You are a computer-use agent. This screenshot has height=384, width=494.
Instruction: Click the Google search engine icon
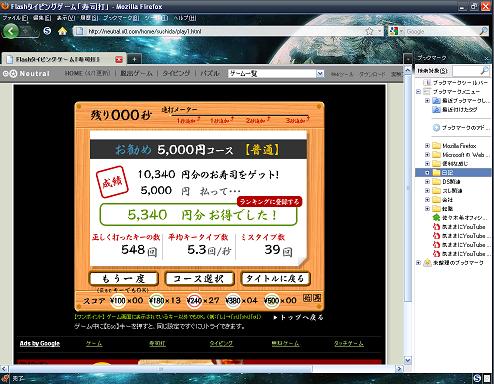coord(394,31)
